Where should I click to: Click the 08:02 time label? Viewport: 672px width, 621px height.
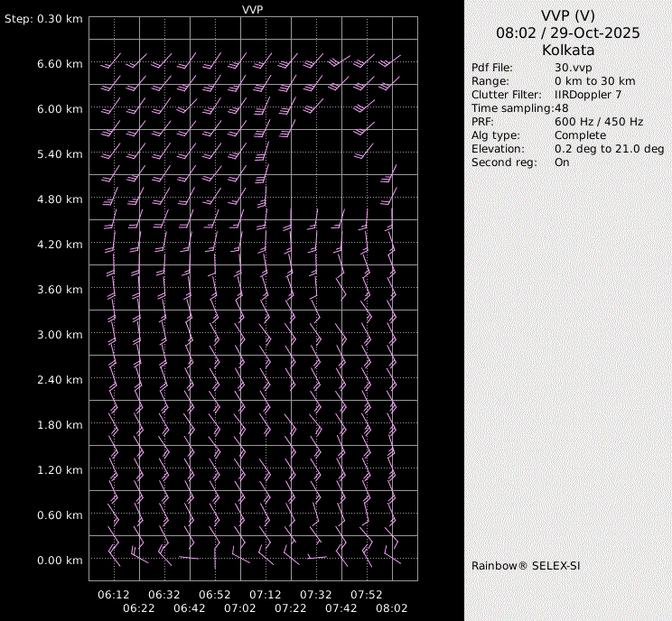[392, 609]
